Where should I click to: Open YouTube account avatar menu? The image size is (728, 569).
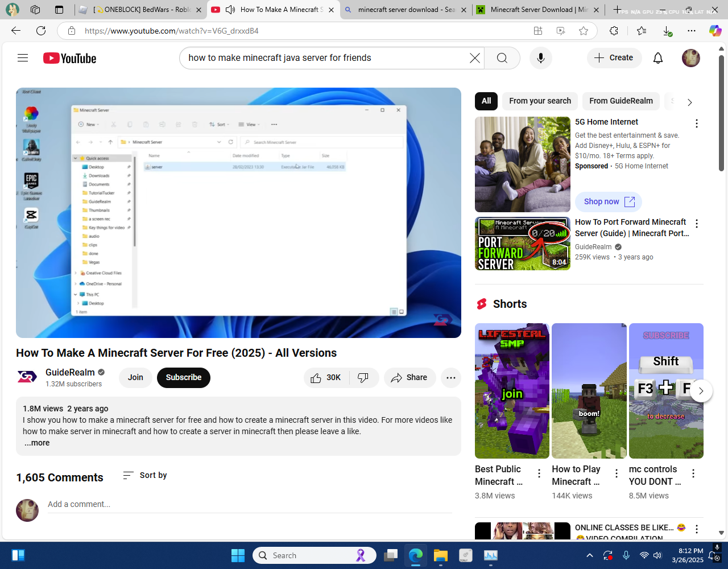tap(691, 58)
